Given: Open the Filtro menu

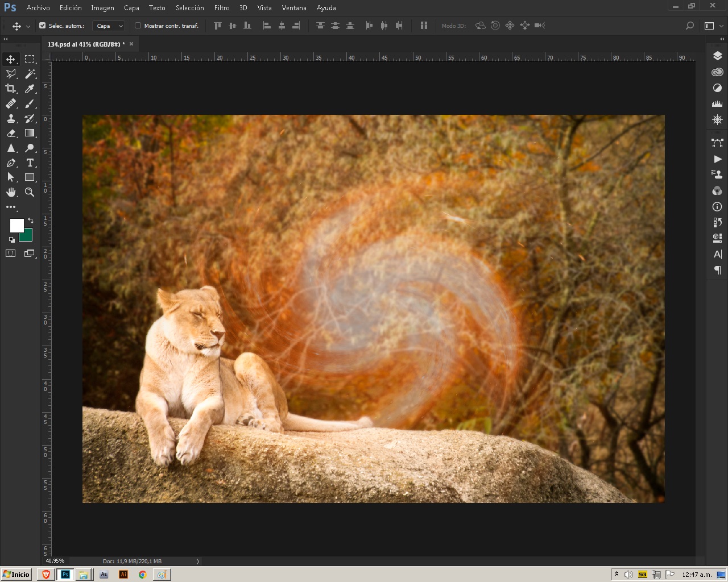Looking at the screenshot, I should (222, 8).
